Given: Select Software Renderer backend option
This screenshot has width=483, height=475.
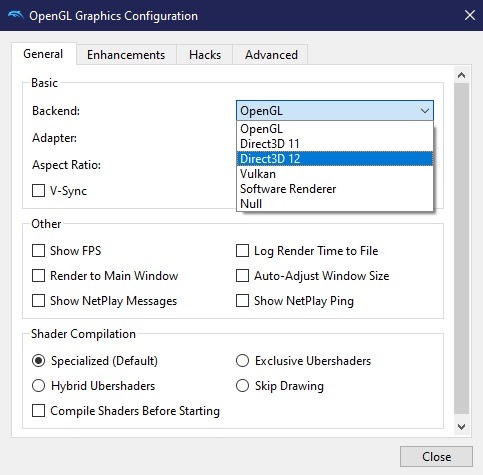Looking at the screenshot, I should tap(335, 189).
